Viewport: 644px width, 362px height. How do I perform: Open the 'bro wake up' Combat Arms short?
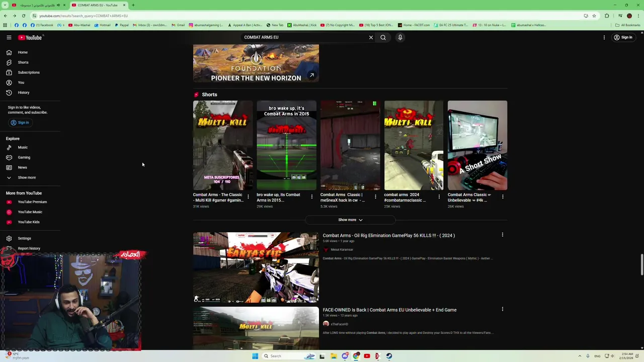tap(286, 145)
